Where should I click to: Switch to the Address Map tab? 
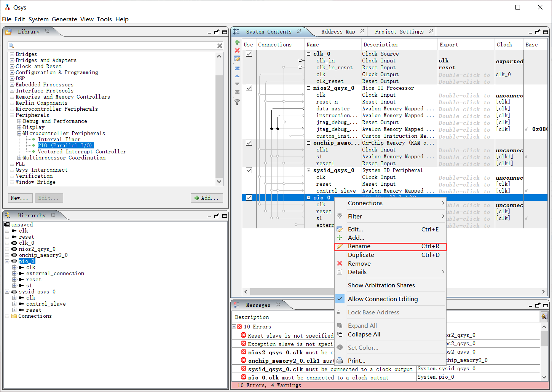338,32
